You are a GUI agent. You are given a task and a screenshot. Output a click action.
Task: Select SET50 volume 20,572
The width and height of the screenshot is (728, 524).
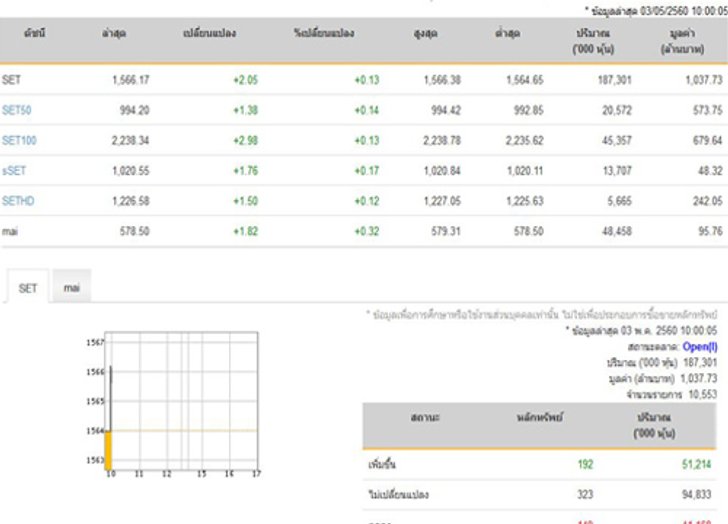coord(617,110)
